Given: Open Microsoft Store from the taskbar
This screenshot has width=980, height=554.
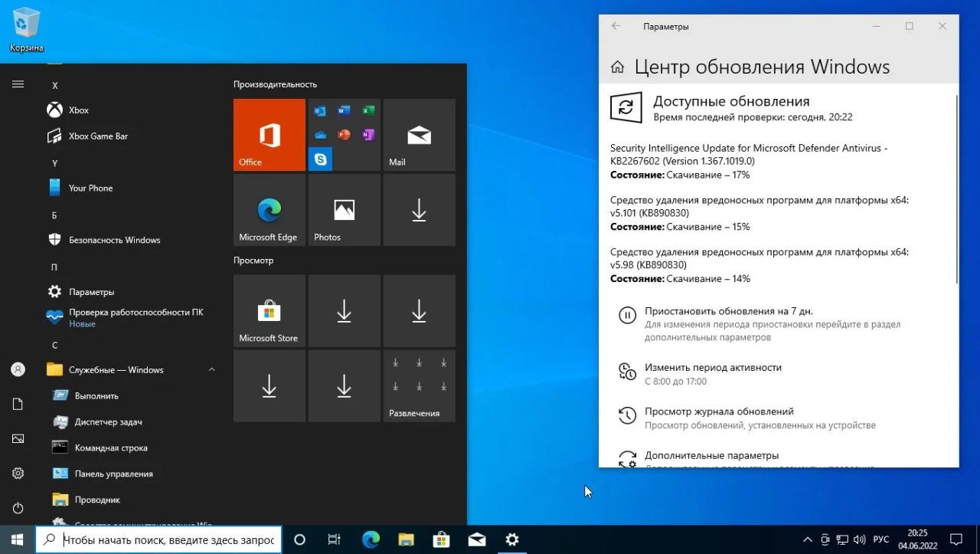Looking at the screenshot, I should click(x=441, y=539).
